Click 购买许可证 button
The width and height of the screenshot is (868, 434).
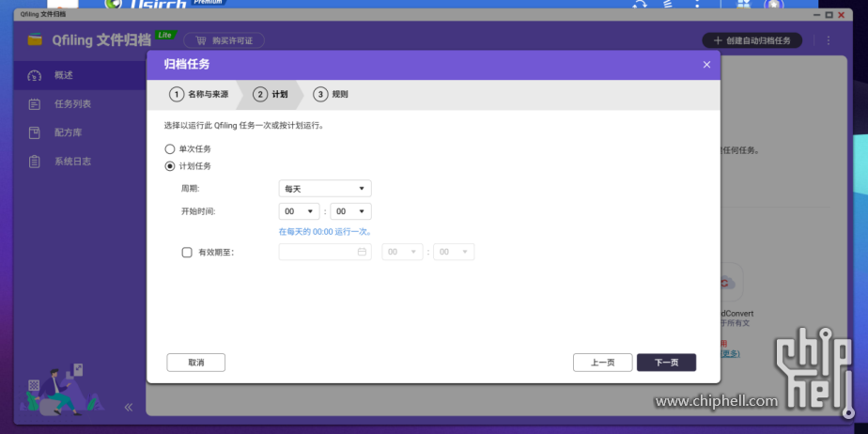pos(224,40)
